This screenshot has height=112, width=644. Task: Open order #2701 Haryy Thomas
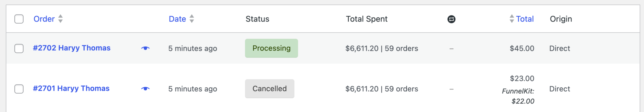71,88
